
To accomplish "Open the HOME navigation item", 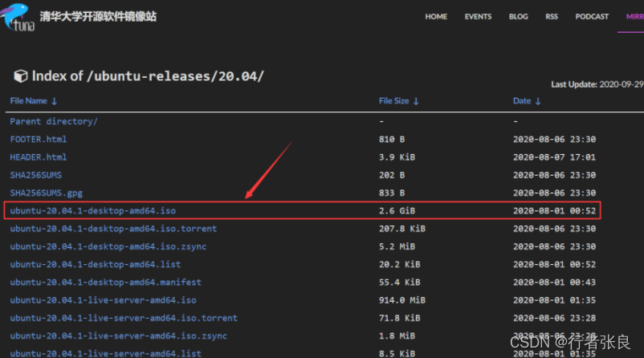I will (x=436, y=16).
